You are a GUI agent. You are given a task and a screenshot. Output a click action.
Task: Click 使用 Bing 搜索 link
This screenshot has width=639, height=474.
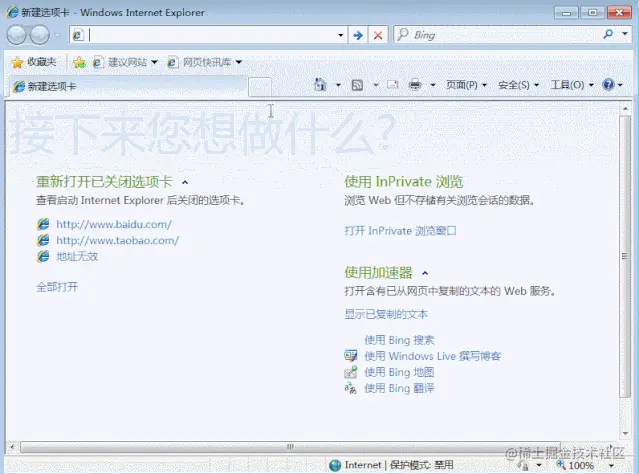click(x=399, y=340)
